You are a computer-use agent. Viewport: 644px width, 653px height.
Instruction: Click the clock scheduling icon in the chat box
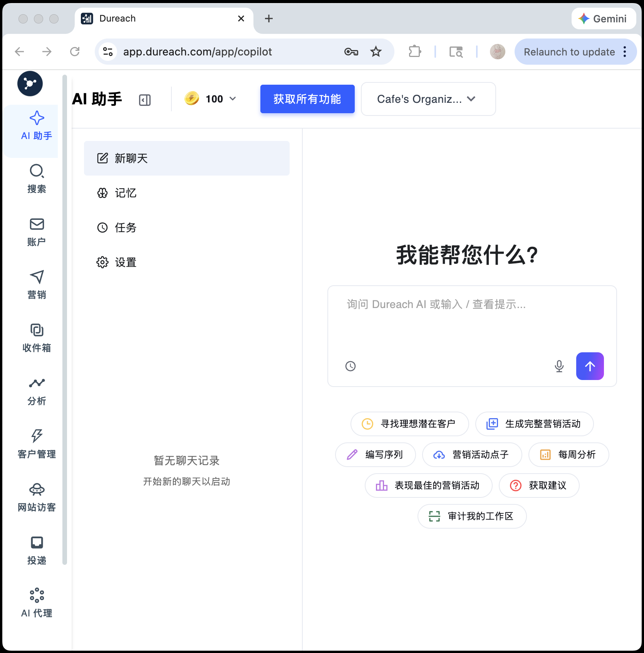[x=351, y=366]
